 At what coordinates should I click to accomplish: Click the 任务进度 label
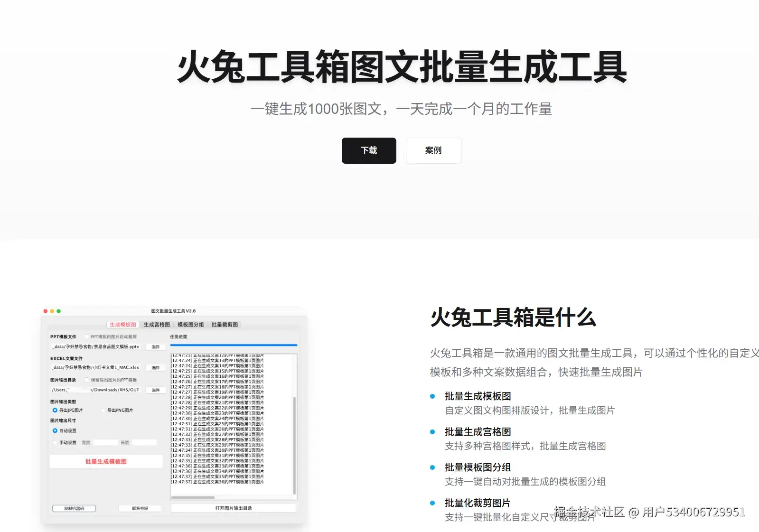pos(179,336)
